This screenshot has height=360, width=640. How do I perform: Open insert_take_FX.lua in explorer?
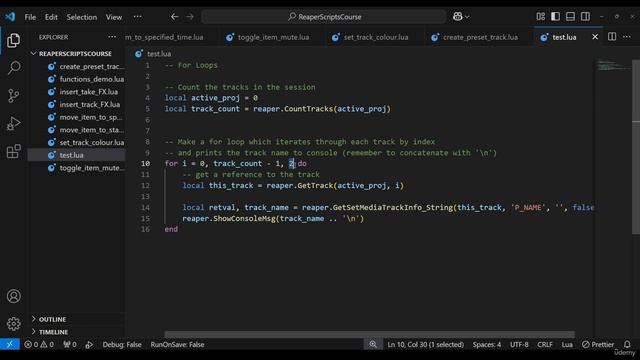88,91
